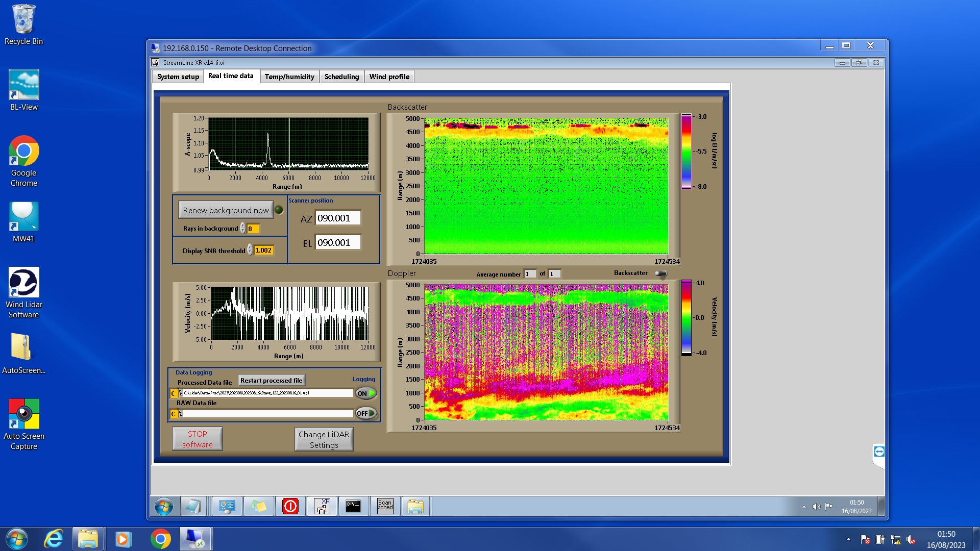Click the Backscatter color scale bar

[x=687, y=152]
